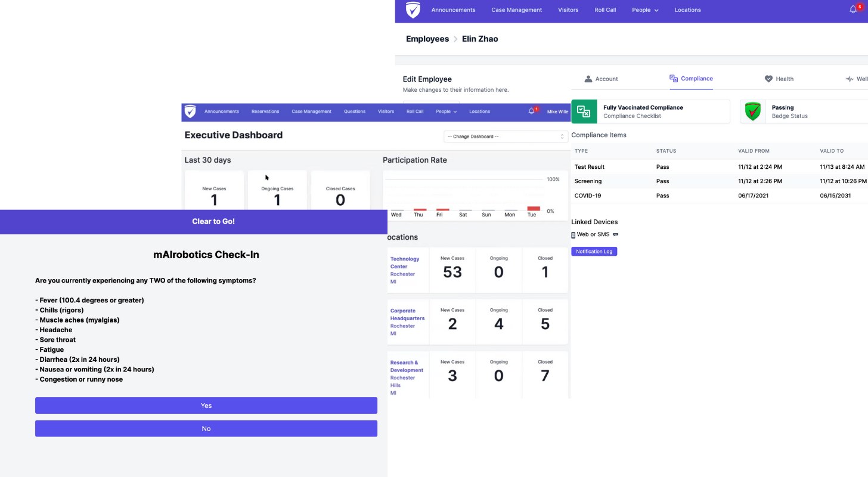Viewport: 868px width, 477px height.
Task: Click the Ongoing Cases card in Last 30 days
Action: [277, 191]
